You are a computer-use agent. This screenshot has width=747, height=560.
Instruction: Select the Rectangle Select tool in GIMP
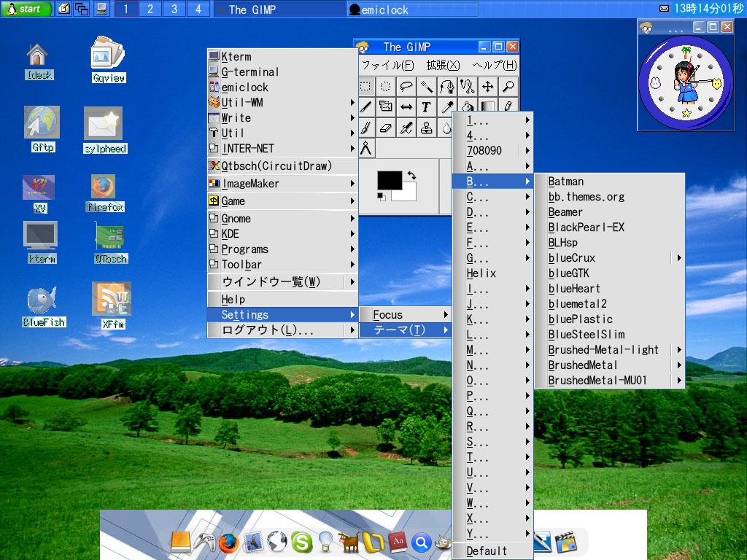[x=366, y=87]
